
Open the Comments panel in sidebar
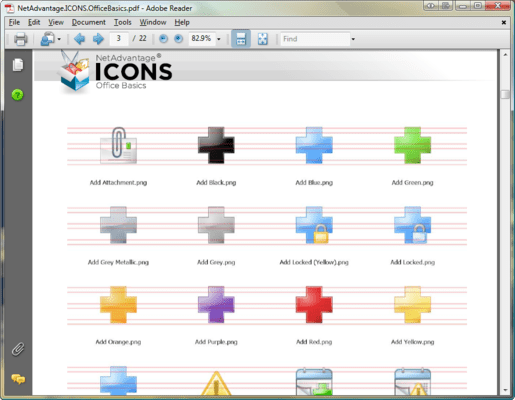click(18, 379)
